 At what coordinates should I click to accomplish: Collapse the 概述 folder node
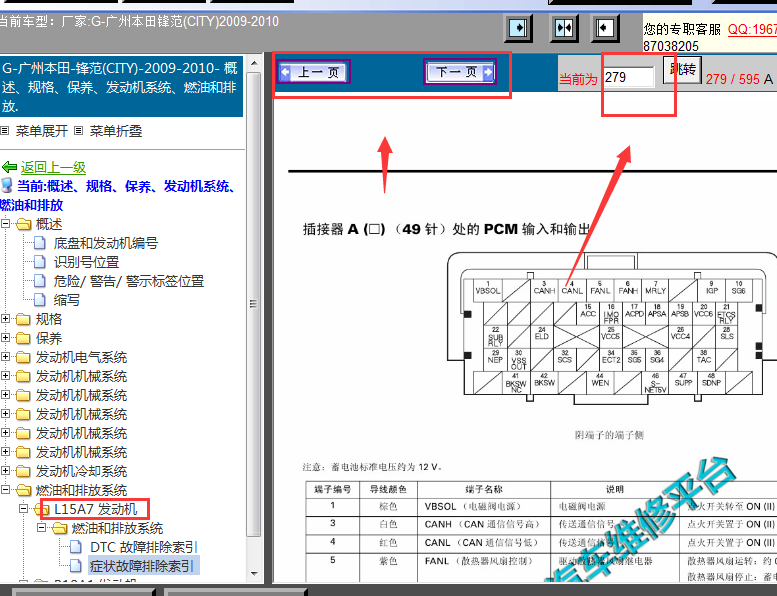(5, 224)
